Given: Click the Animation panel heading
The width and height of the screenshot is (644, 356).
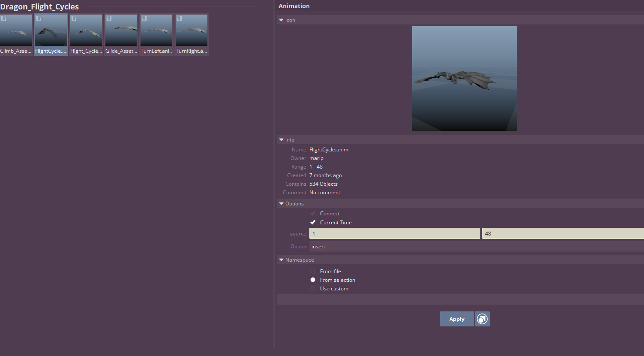Looking at the screenshot, I should (x=294, y=6).
